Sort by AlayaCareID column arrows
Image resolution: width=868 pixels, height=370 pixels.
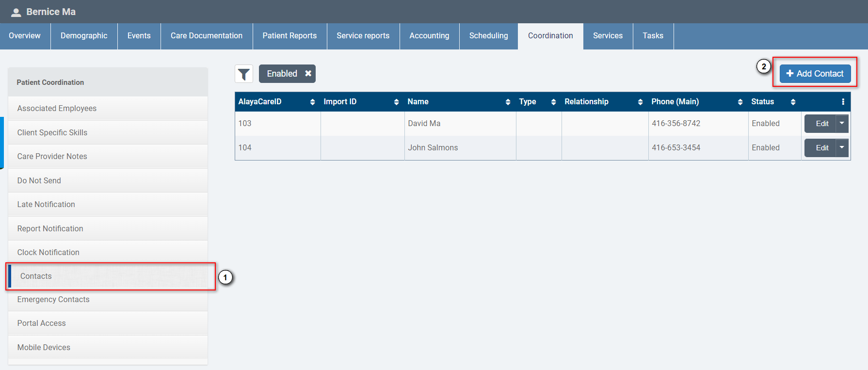click(x=312, y=102)
